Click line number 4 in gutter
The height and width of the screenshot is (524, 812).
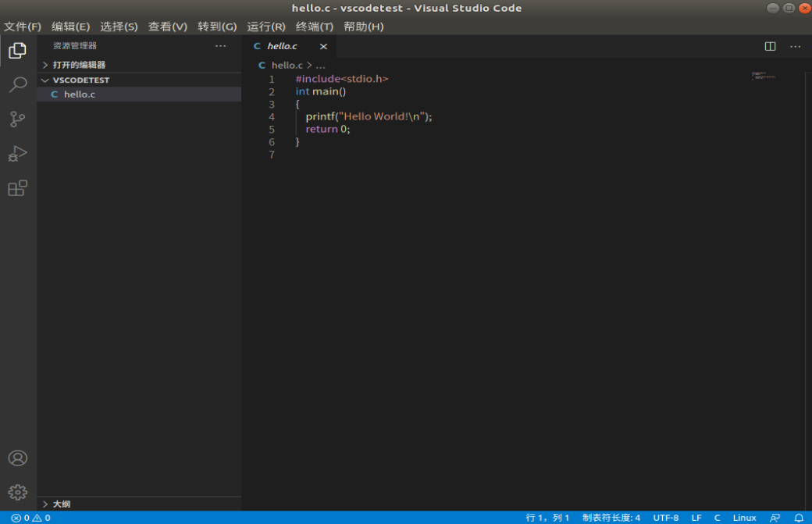pyautogui.click(x=272, y=117)
